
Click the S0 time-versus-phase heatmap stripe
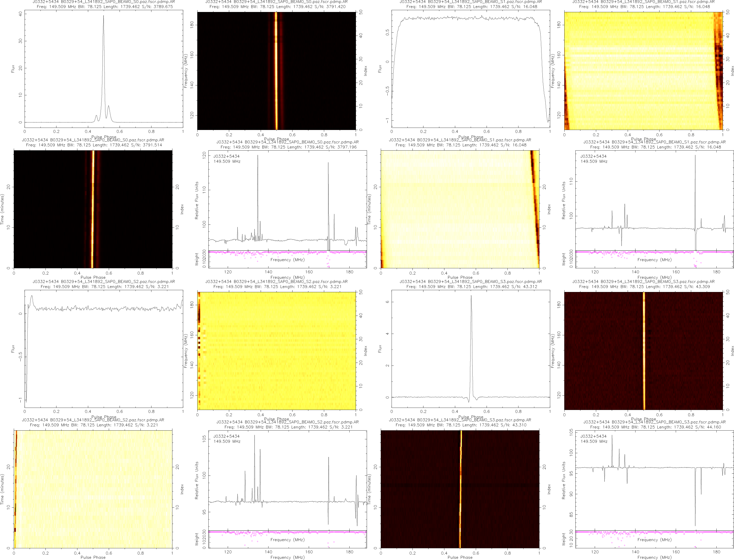[x=93, y=209]
